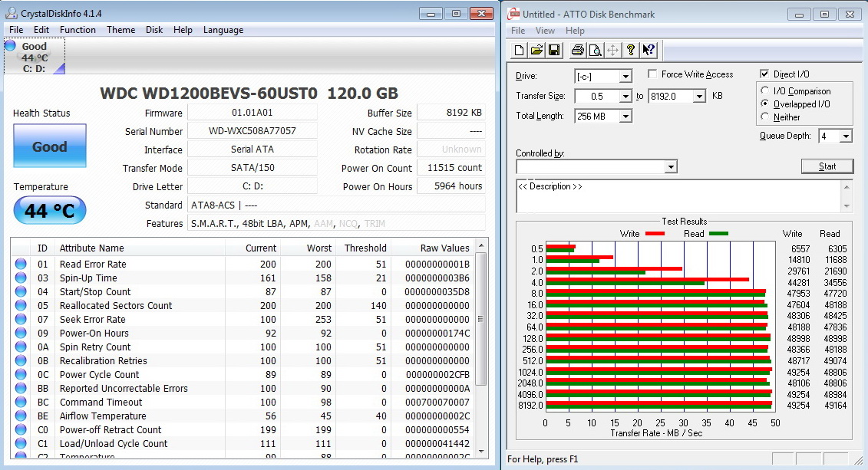Viewport: 868px width, 470px height.
Task: Open Help menu in CrystalDiskInfo
Action: point(183,30)
